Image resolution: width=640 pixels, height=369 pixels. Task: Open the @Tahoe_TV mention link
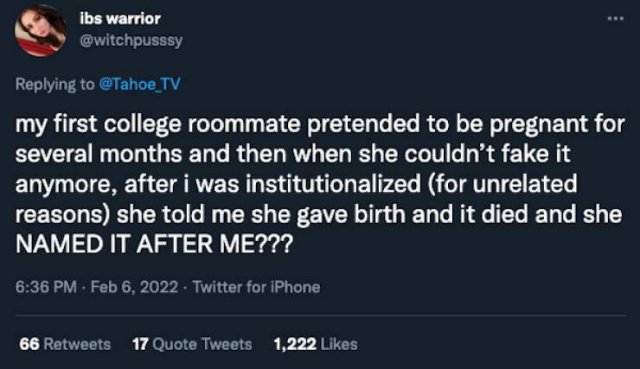(x=140, y=84)
